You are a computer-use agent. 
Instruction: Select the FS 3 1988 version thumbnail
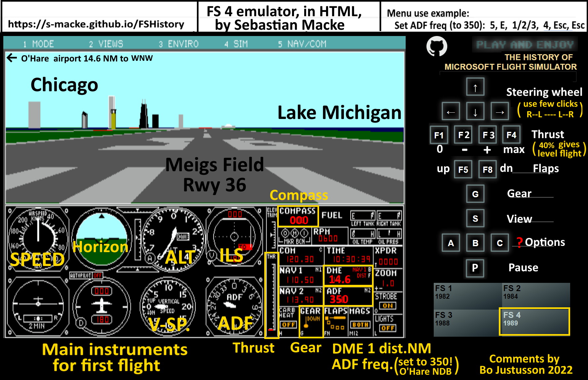click(x=466, y=323)
